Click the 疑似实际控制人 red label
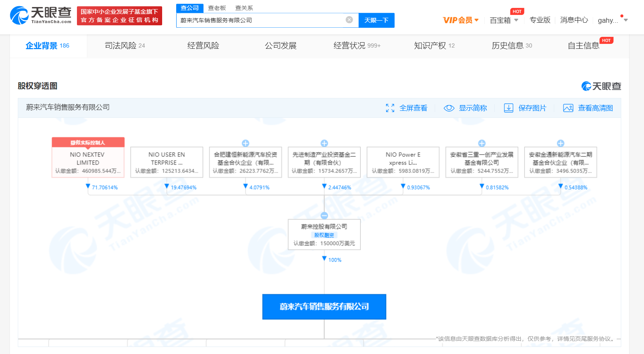Image resolution: width=644 pixels, height=354 pixels. (88, 142)
